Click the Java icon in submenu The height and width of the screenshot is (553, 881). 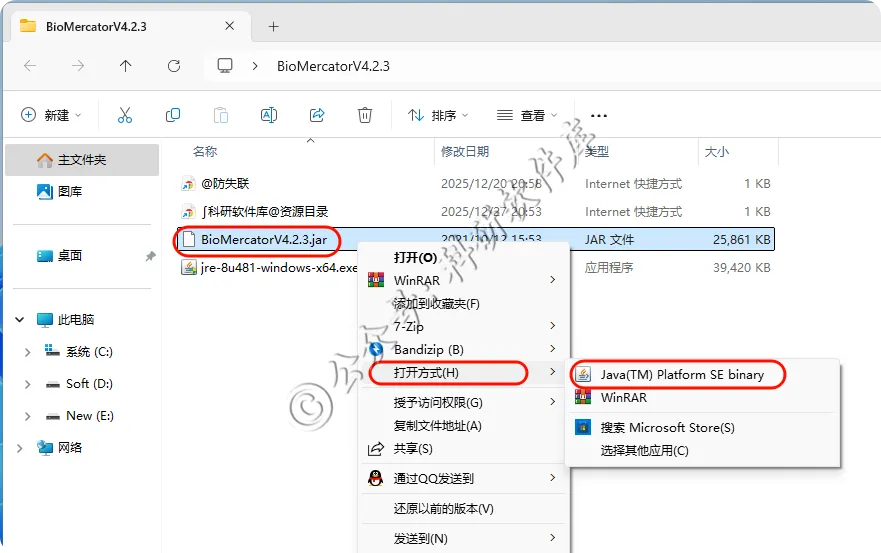tap(583, 374)
